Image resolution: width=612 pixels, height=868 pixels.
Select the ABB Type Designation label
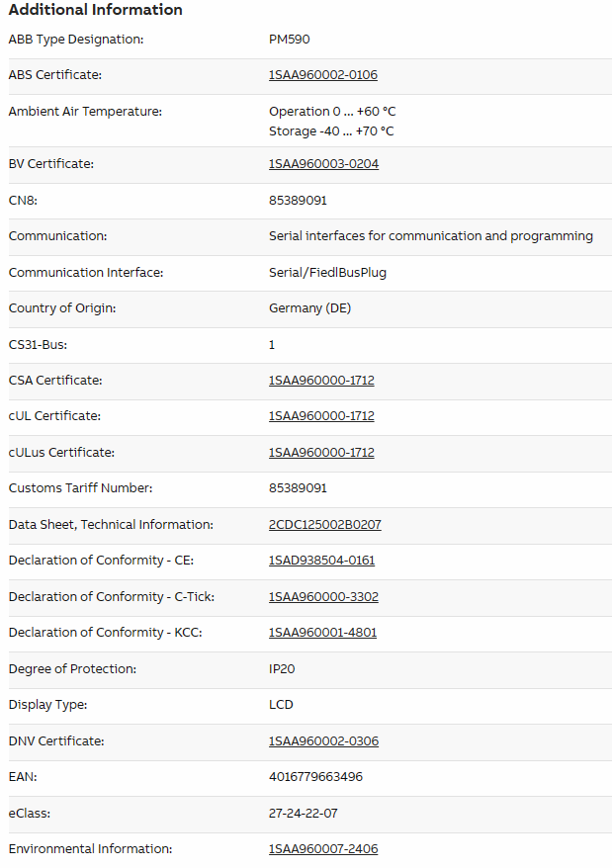coord(76,40)
